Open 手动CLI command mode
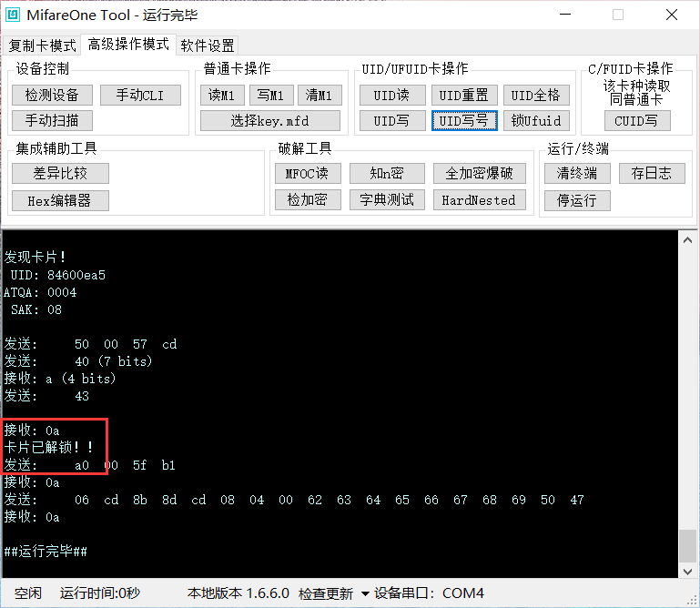Viewport: 700px width, 608px height. click(x=140, y=95)
